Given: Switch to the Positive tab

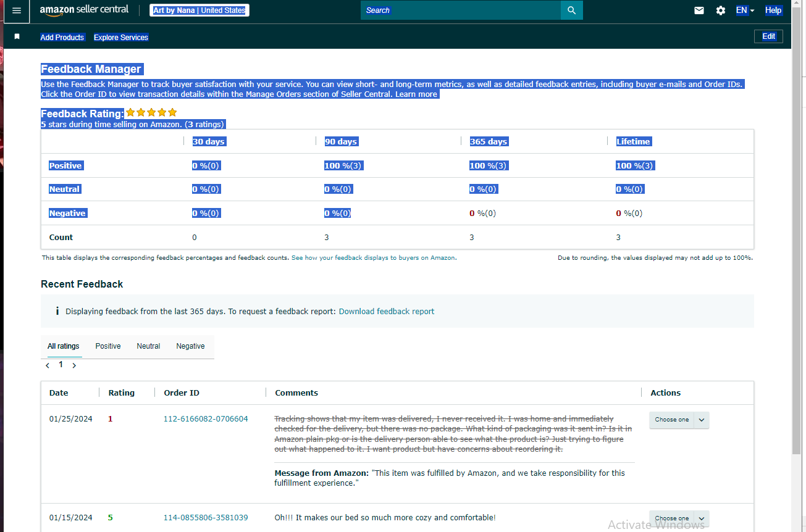Looking at the screenshot, I should (x=108, y=346).
